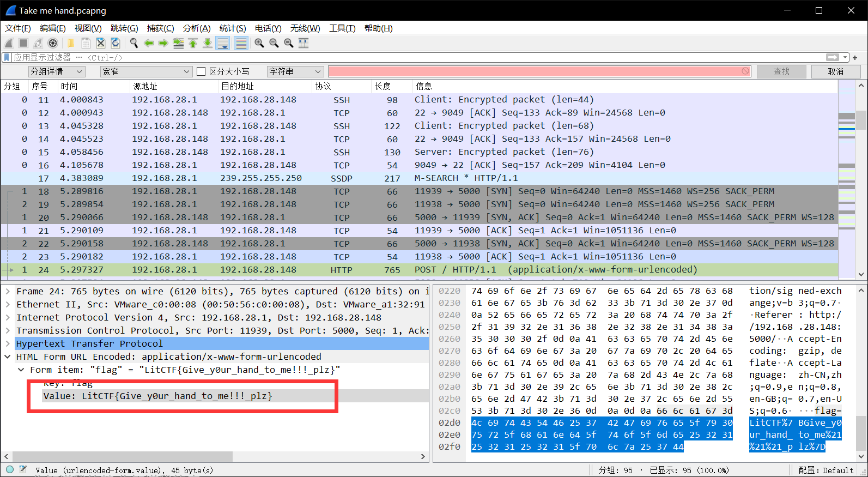Select Value LitCTF flag line

tap(236, 396)
